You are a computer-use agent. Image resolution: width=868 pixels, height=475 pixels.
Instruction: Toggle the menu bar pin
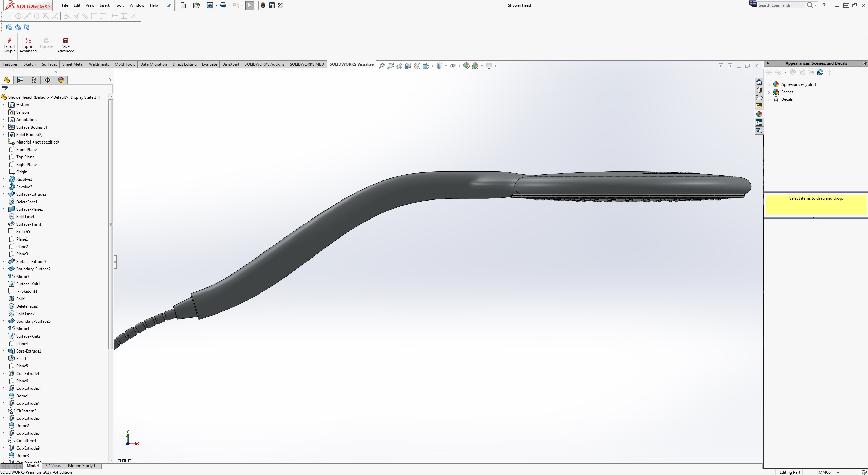point(169,5)
